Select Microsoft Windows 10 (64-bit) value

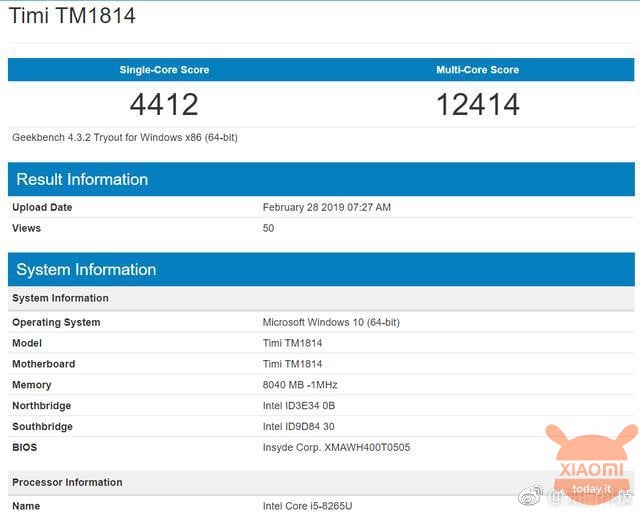[331, 323]
